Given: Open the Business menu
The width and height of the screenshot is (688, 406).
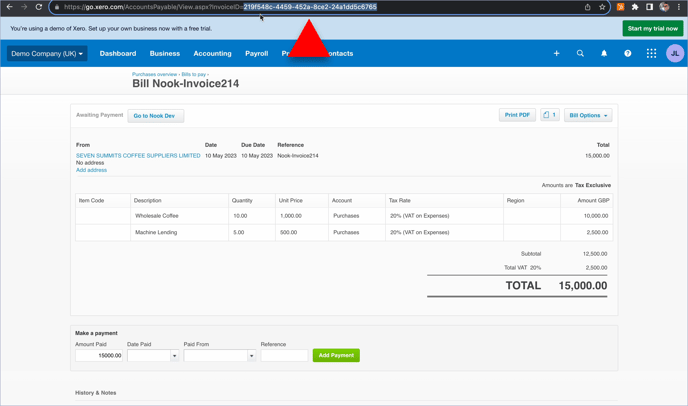Looking at the screenshot, I should point(165,54).
